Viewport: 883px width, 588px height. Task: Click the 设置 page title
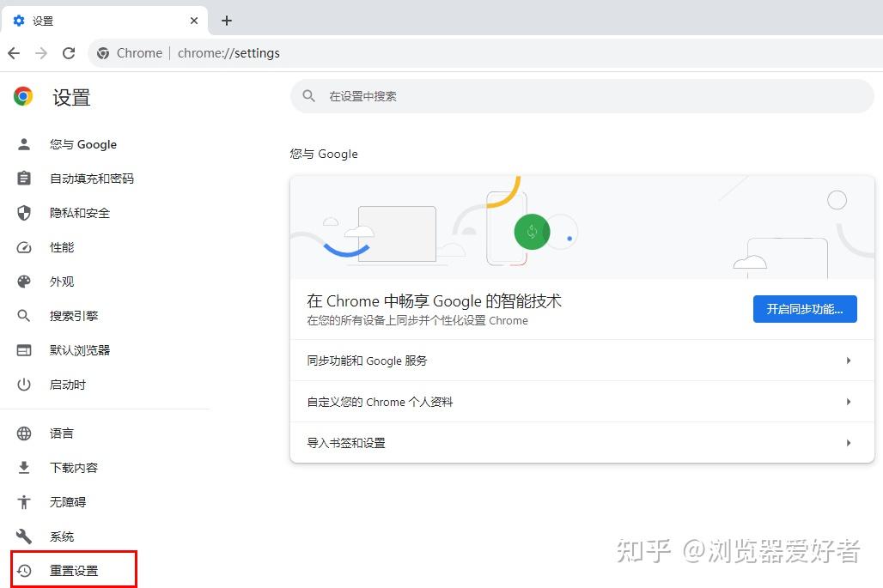(71, 97)
